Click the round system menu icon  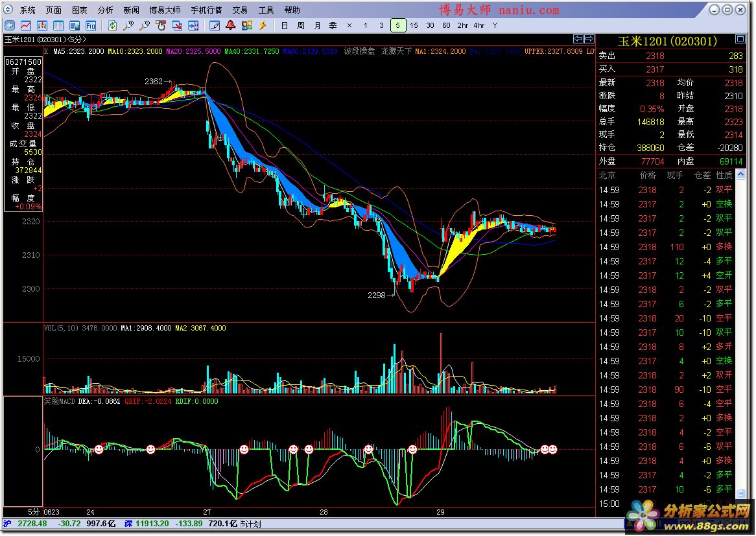click(x=8, y=10)
